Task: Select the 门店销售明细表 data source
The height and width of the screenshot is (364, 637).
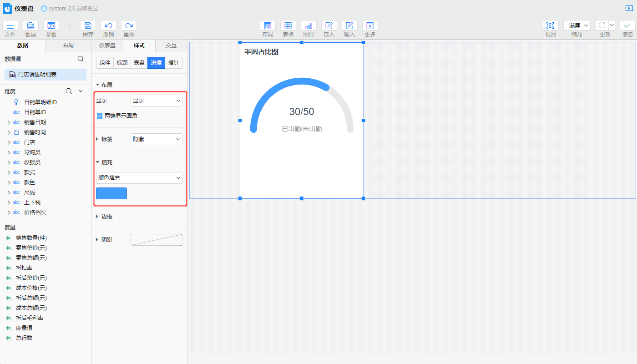Action: 45,75
